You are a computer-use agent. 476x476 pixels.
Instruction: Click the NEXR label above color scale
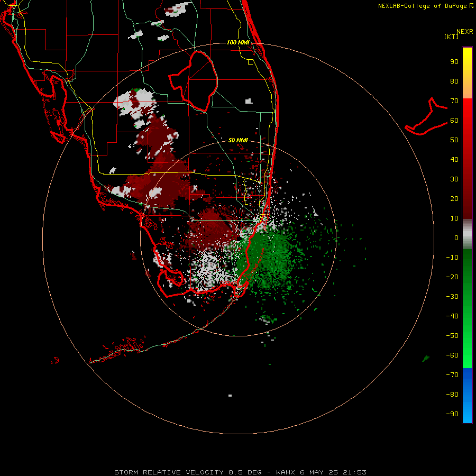pyautogui.click(x=464, y=31)
